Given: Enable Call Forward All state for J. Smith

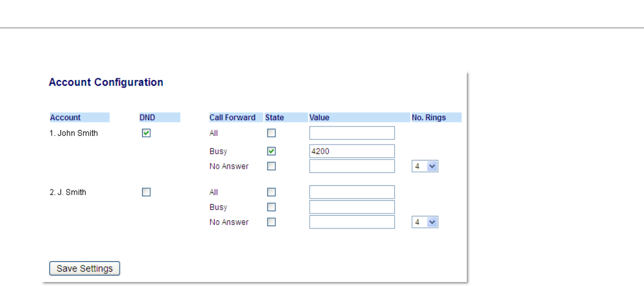Looking at the screenshot, I should (x=272, y=192).
